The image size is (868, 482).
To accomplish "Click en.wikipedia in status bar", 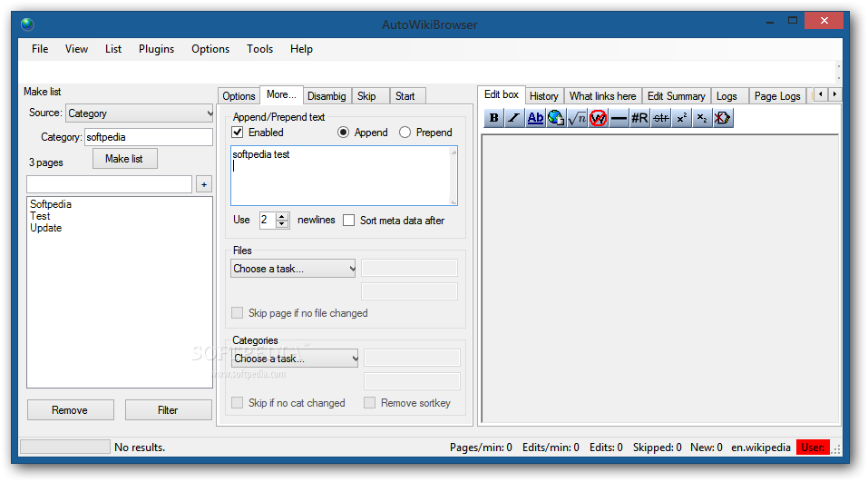I will (761, 448).
